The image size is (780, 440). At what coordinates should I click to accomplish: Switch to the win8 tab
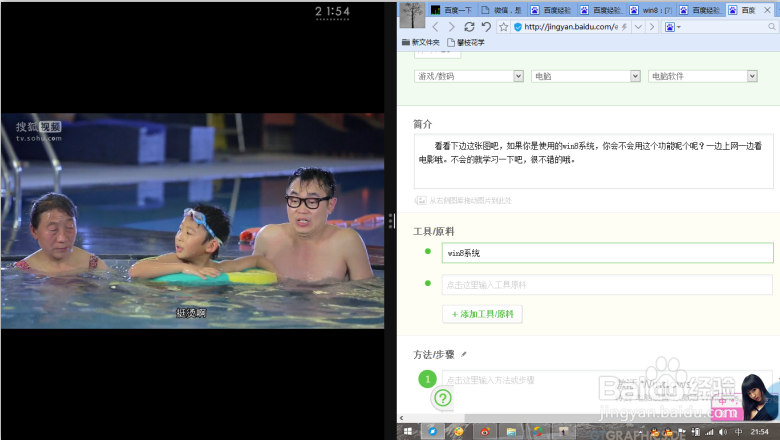[x=651, y=10]
